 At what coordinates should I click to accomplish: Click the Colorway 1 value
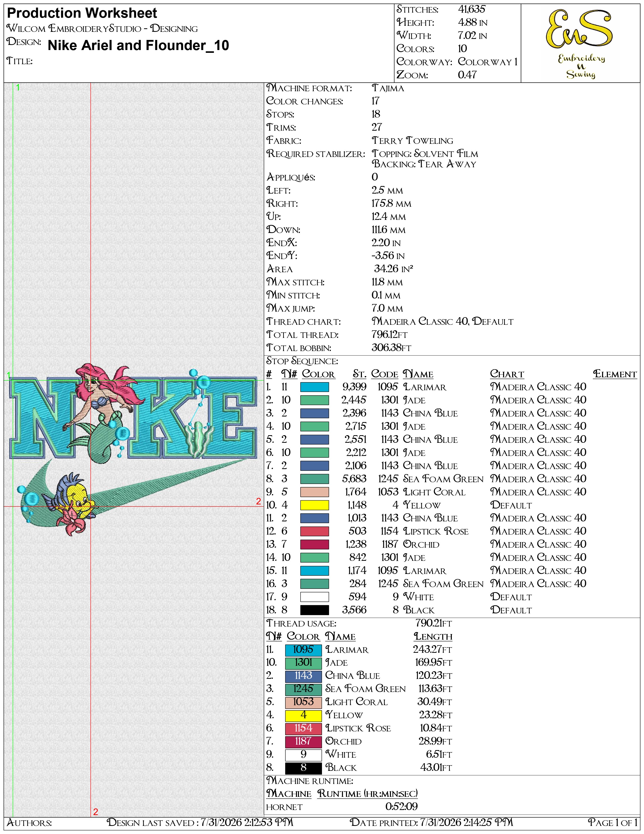[488, 61]
